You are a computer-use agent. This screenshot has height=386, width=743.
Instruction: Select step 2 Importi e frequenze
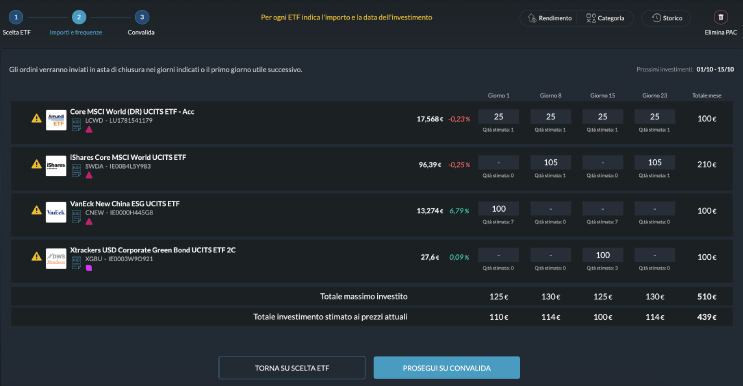click(x=79, y=18)
